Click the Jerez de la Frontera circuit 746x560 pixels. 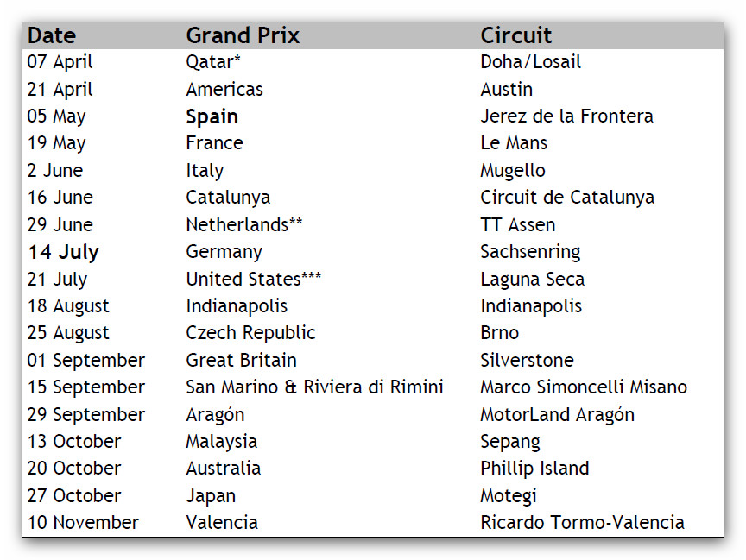pyautogui.click(x=566, y=116)
